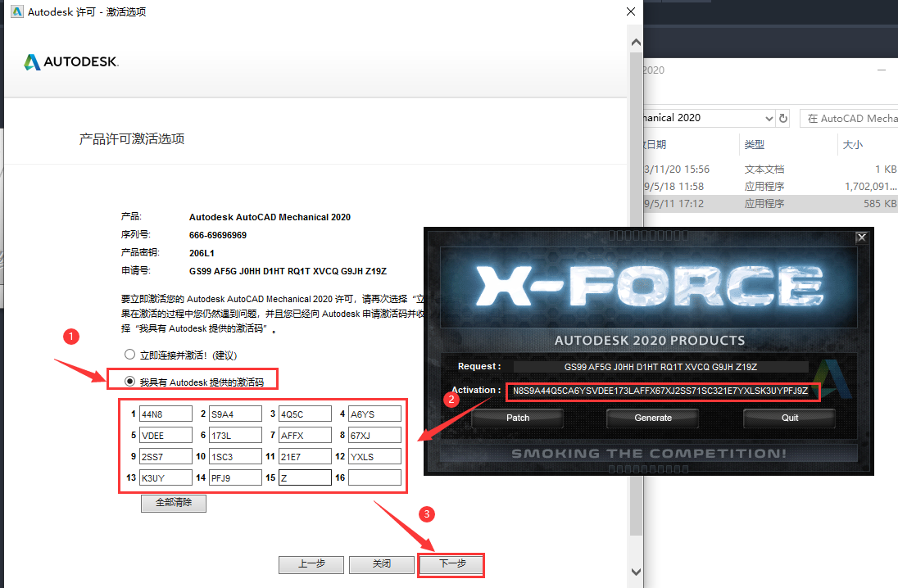This screenshot has height=588, width=898.
Task: Click the product key 206L1 text
Action: (202, 253)
